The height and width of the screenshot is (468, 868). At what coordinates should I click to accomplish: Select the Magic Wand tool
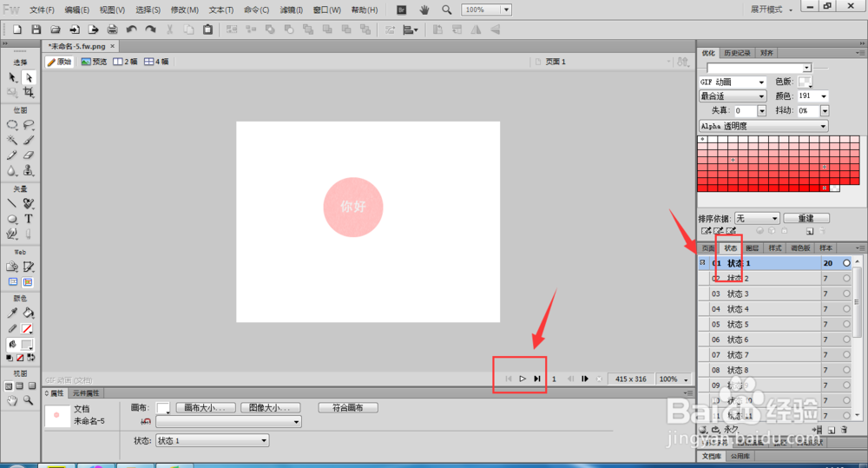[x=12, y=140]
